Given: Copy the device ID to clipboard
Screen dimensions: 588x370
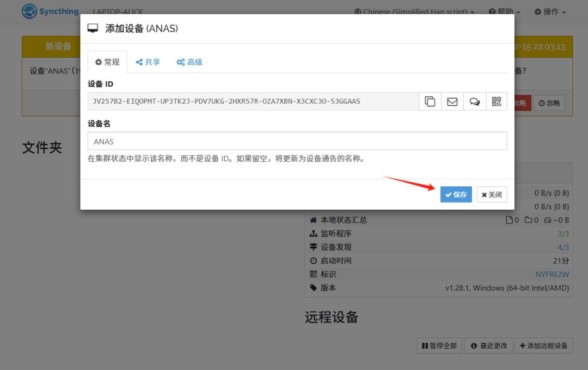Looking at the screenshot, I should tap(430, 101).
